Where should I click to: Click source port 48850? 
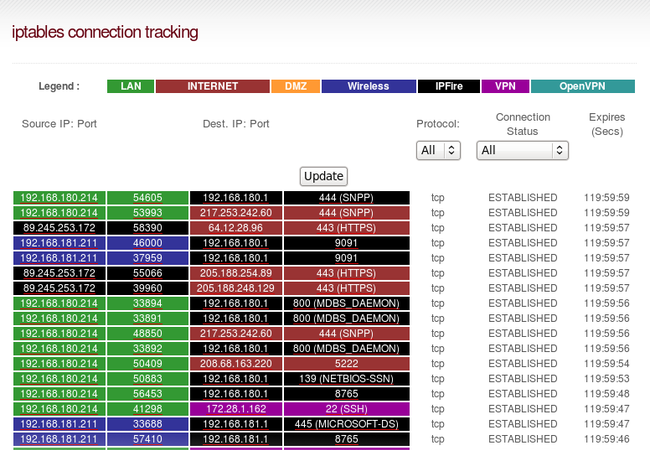[x=148, y=334]
